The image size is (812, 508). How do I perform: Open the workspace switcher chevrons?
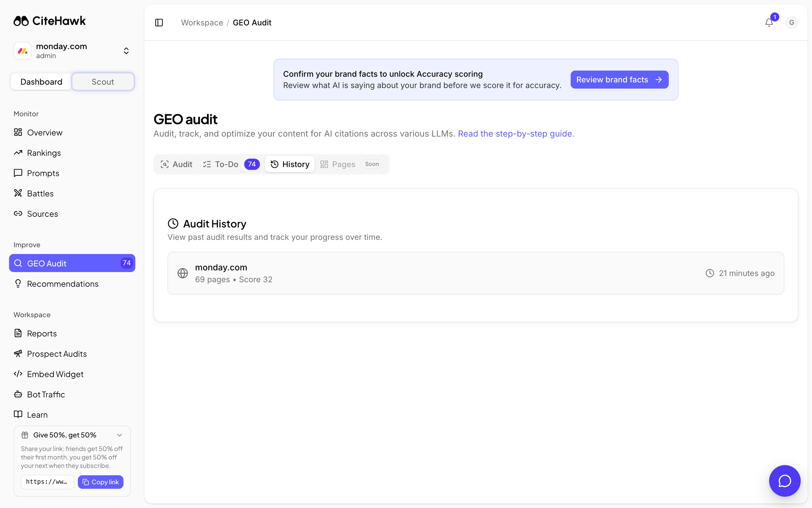pyautogui.click(x=126, y=51)
